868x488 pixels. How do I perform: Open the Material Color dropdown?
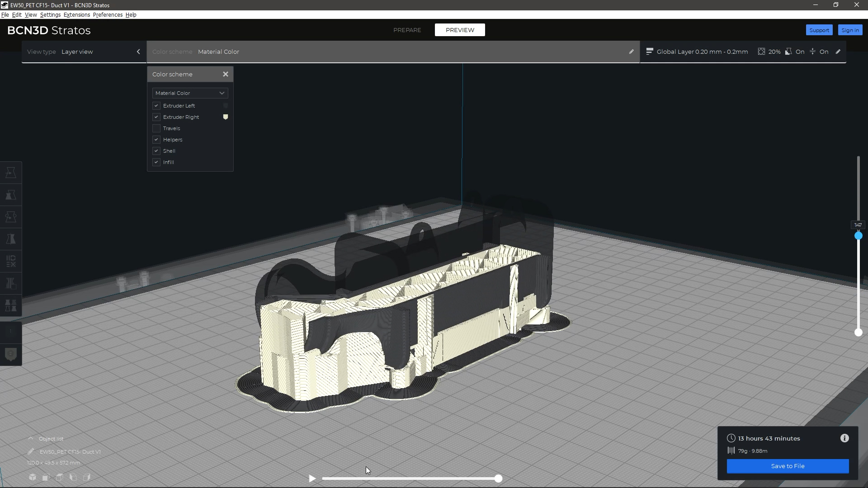click(190, 93)
